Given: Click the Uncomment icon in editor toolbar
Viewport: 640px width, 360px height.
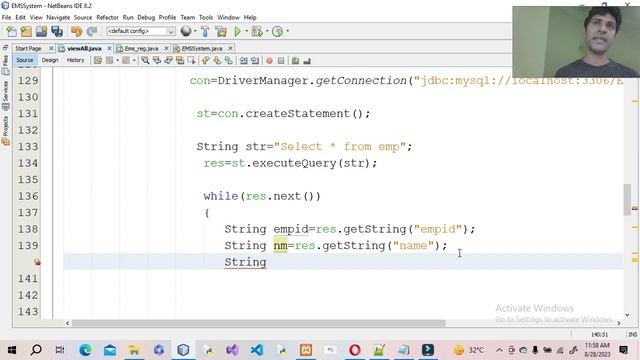Looking at the screenshot, I should coord(307,61).
